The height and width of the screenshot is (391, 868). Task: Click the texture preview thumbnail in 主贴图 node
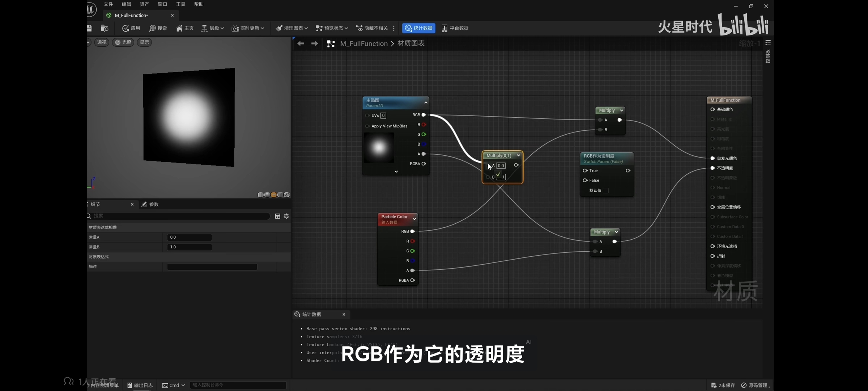pos(379,148)
